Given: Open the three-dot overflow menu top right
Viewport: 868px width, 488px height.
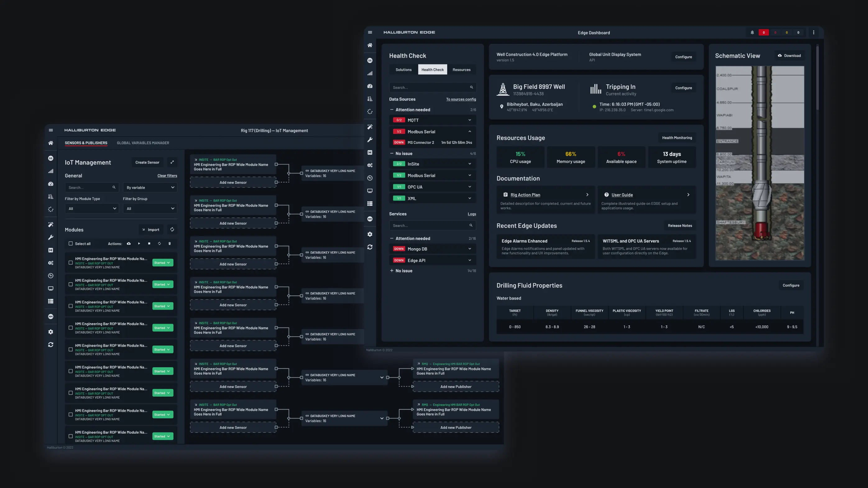Looking at the screenshot, I should (814, 32).
